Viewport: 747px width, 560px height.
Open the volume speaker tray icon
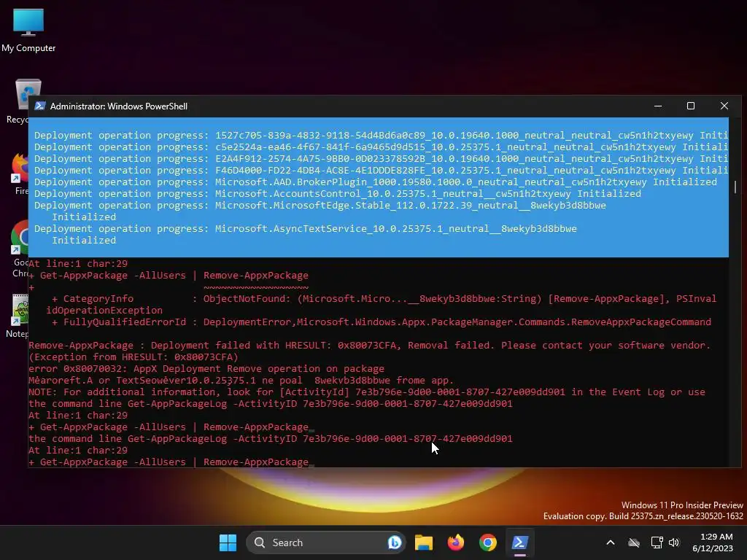click(x=674, y=542)
